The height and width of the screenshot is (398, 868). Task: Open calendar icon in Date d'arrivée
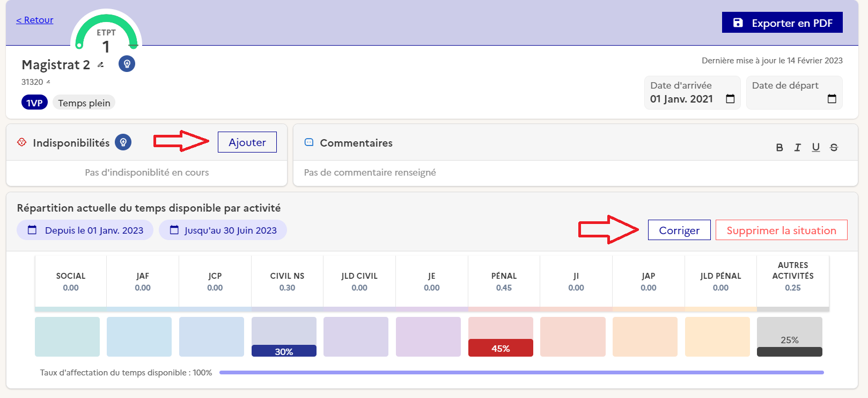[730, 99]
